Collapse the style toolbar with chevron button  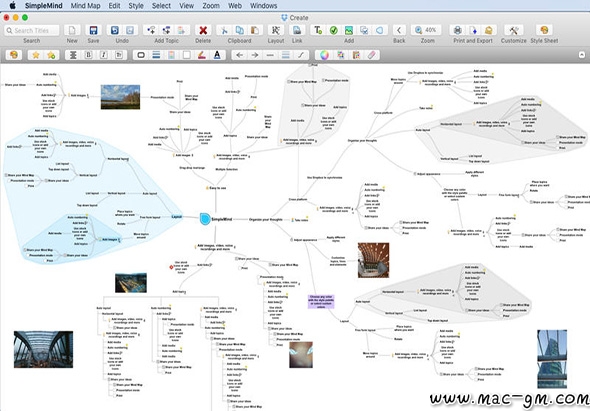pyautogui.click(x=582, y=55)
